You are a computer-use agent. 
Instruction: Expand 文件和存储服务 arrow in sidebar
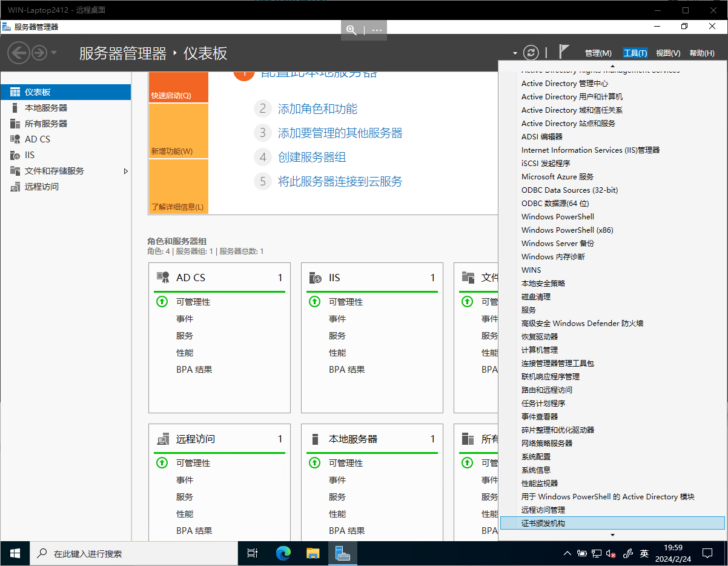coord(126,171)
